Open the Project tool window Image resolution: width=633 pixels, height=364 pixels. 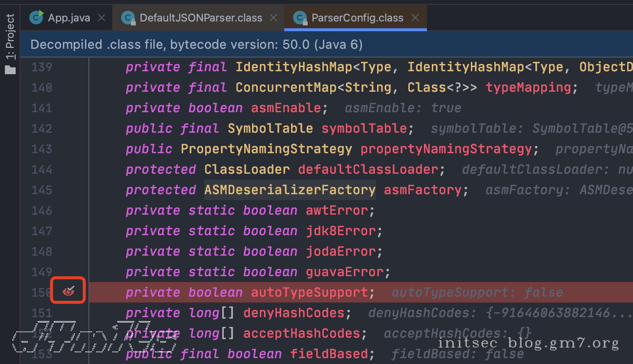(x=10, y=37)
